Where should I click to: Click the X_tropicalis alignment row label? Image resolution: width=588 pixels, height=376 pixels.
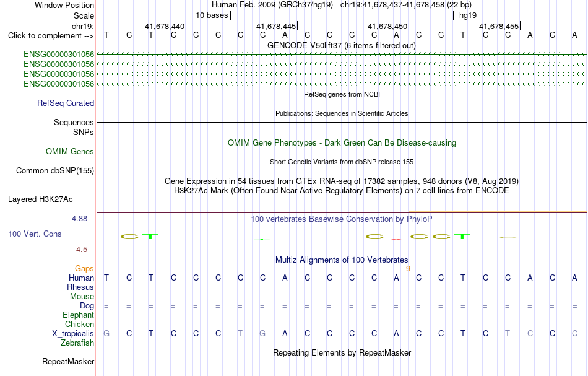[x=73, y=334]
